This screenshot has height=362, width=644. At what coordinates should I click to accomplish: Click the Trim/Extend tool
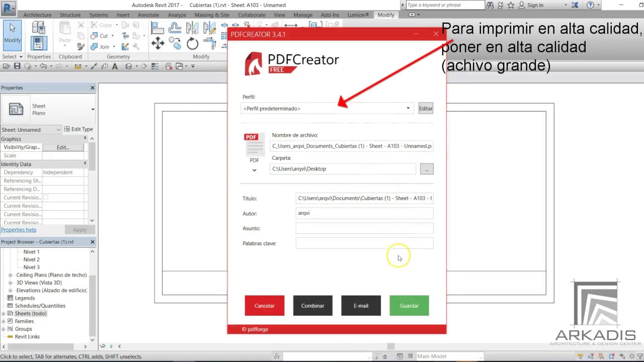[209, 43]
